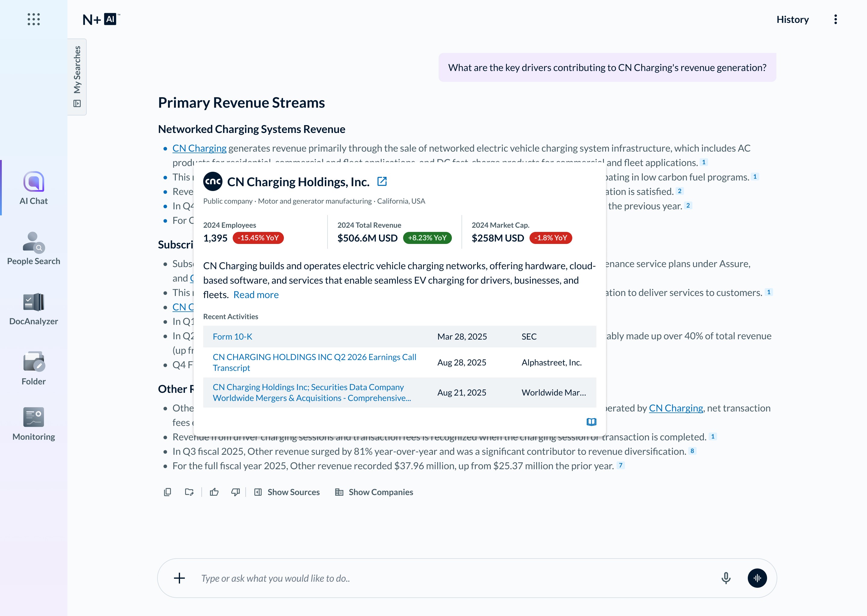Click the thumbs down feedback icon

tap(235, 492)
